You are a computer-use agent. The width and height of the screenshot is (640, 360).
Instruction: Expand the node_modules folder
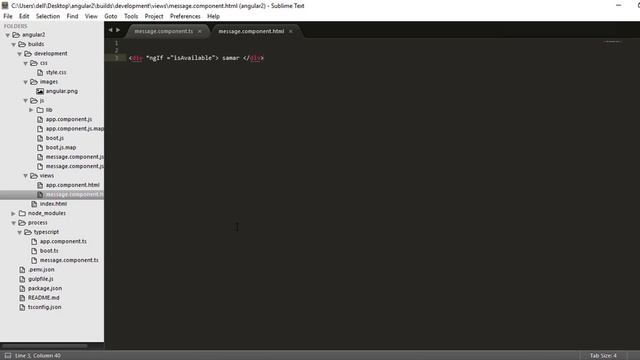13,213
